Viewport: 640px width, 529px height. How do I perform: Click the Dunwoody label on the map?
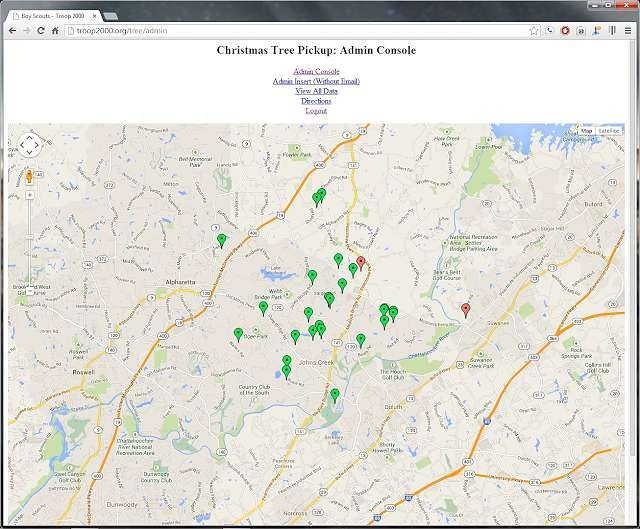coord(122,505)
